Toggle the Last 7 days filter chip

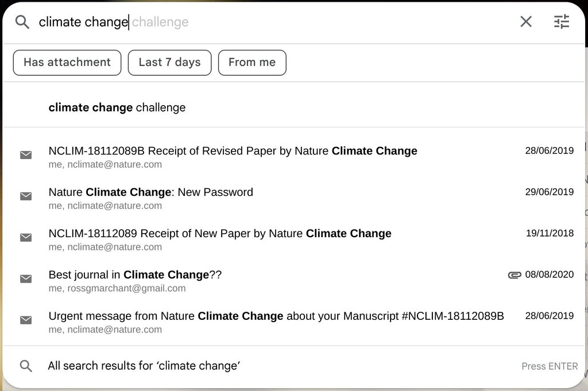[169, 63]
